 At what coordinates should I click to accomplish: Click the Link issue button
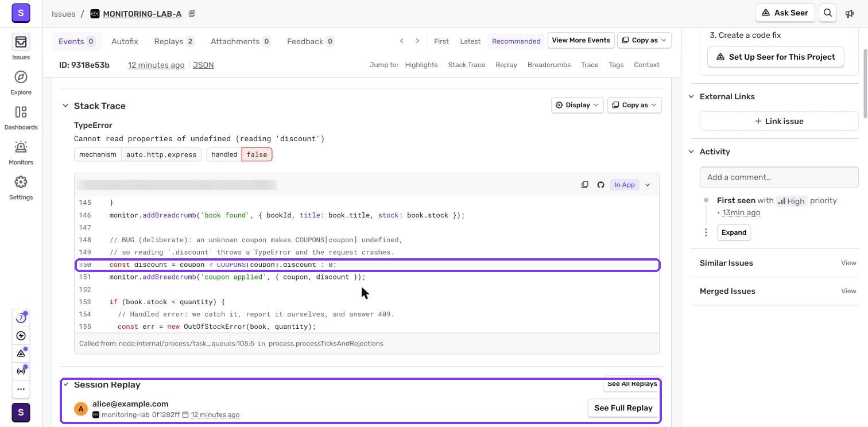pyautogui.click(x=779, y=121)
